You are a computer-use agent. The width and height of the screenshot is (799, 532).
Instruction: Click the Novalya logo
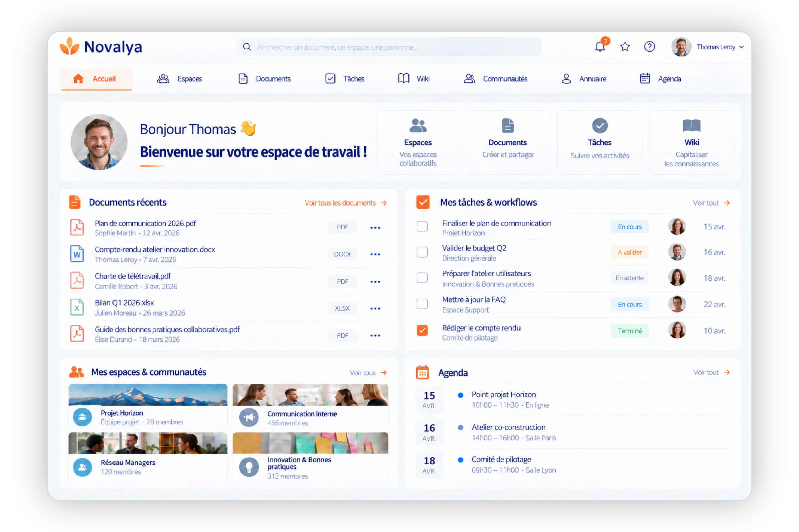click(x=101, y=46)
